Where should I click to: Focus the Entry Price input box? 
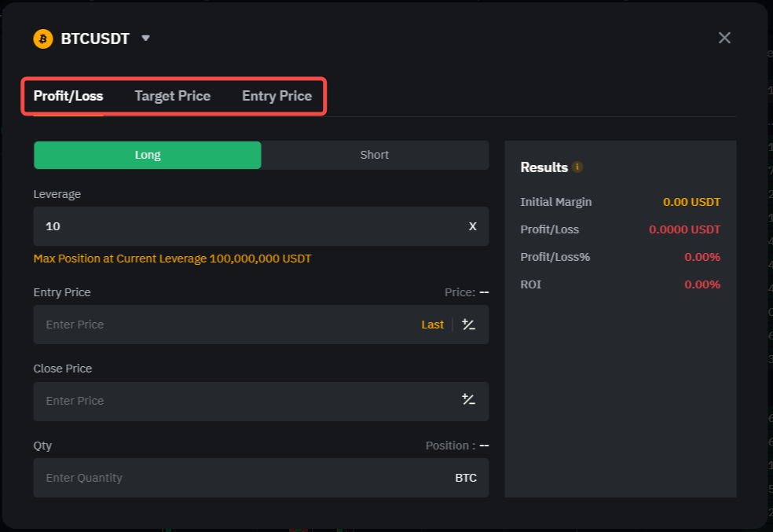(x=220, y=325)
